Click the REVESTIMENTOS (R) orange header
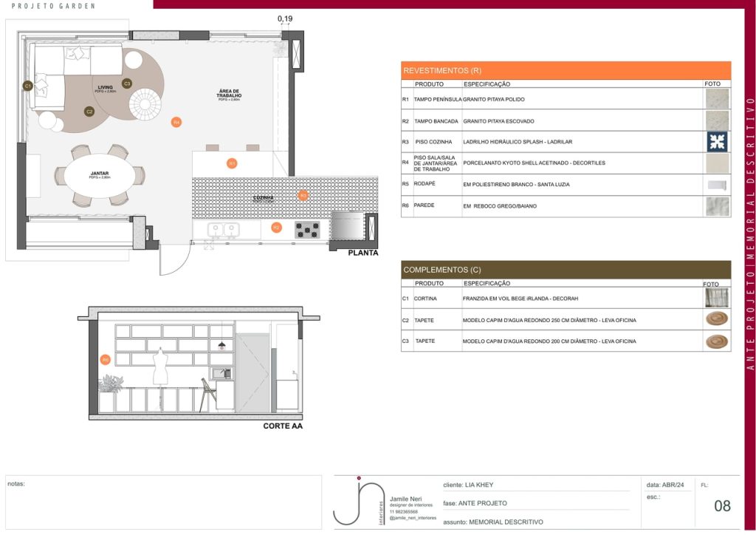This screenshot has width=756, height=535. tap(566, 70)
